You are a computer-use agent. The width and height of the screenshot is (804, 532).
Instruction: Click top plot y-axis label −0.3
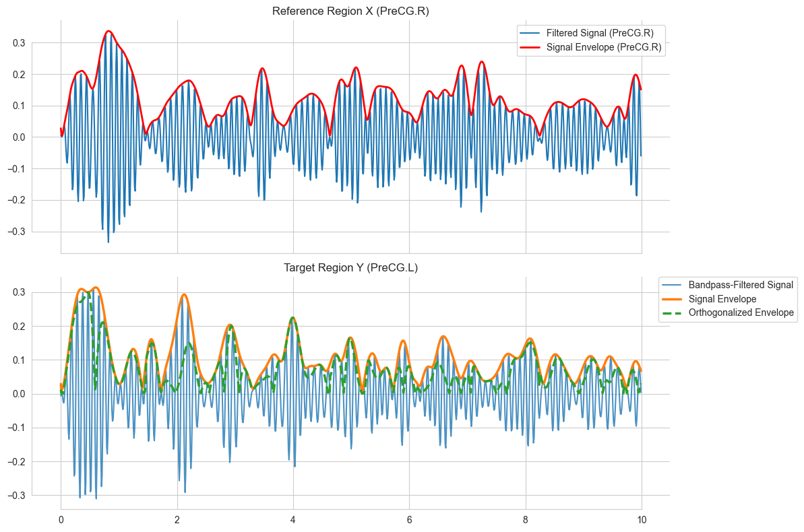coord(16,232)
